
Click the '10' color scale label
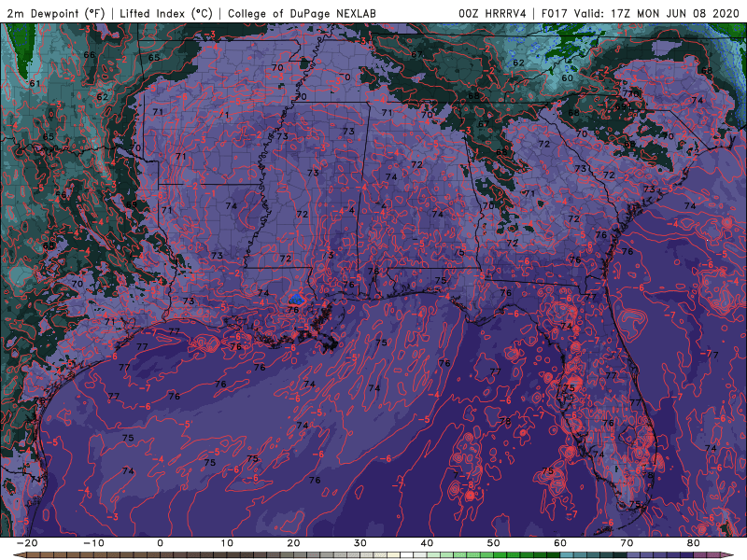227,543
